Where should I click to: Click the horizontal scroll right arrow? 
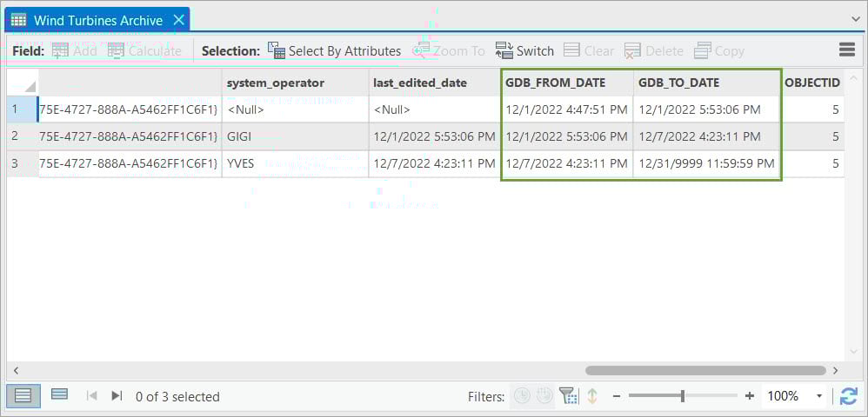(835, 370)
